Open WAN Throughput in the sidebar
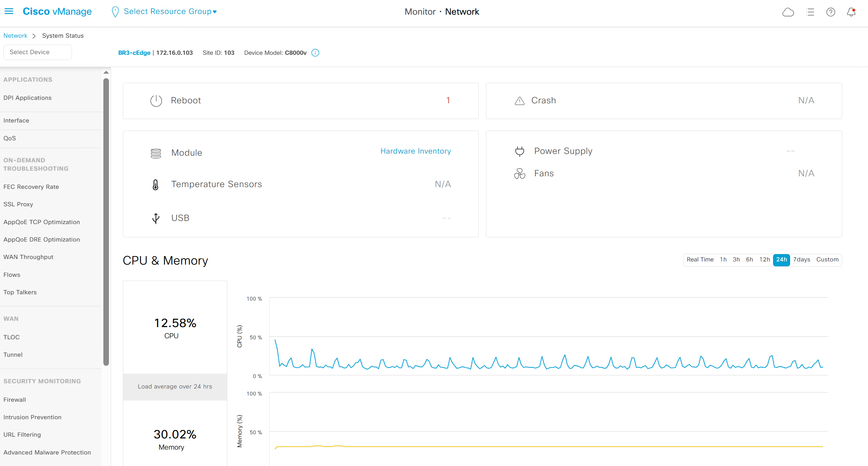Image resolution: width=868 pixels, height=466 pixels. point(28,257)
